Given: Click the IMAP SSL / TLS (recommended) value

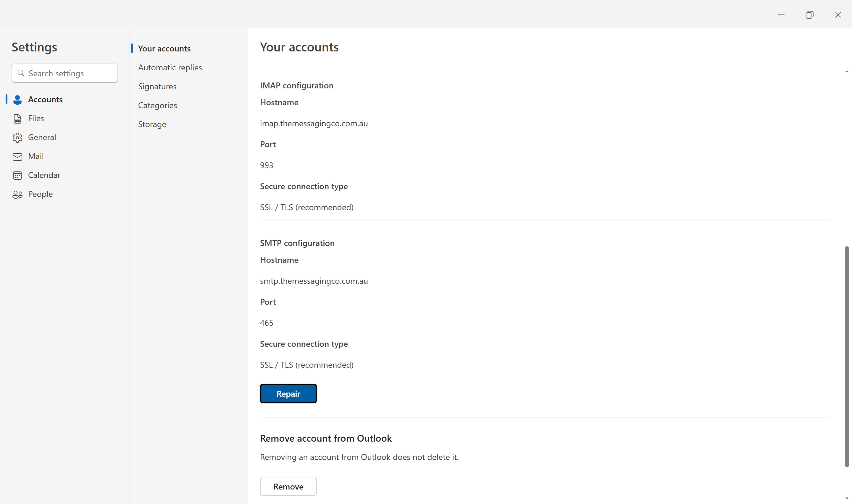Looking at the screenshot, I should click(x=306, y=208).
